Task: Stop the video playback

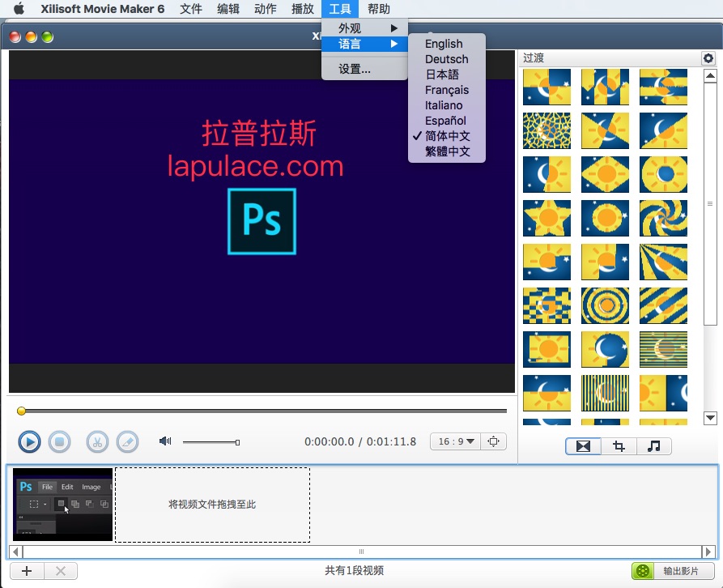Action: (59, 441)
